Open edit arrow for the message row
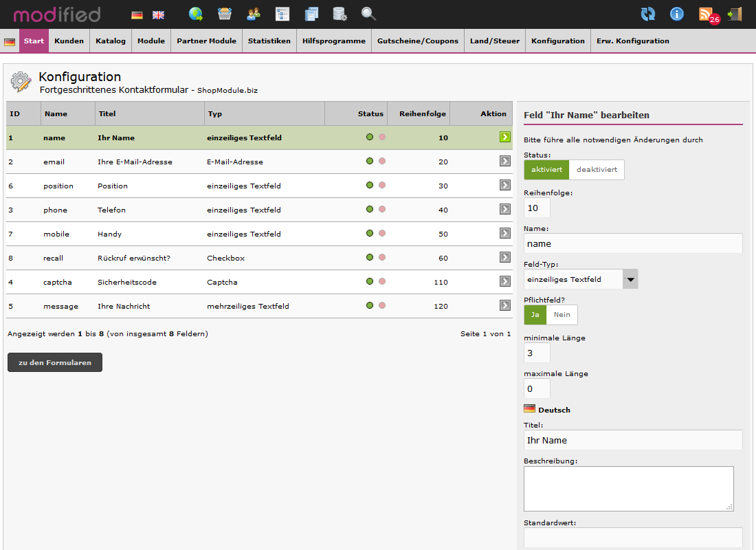 (x=505, y=305)
